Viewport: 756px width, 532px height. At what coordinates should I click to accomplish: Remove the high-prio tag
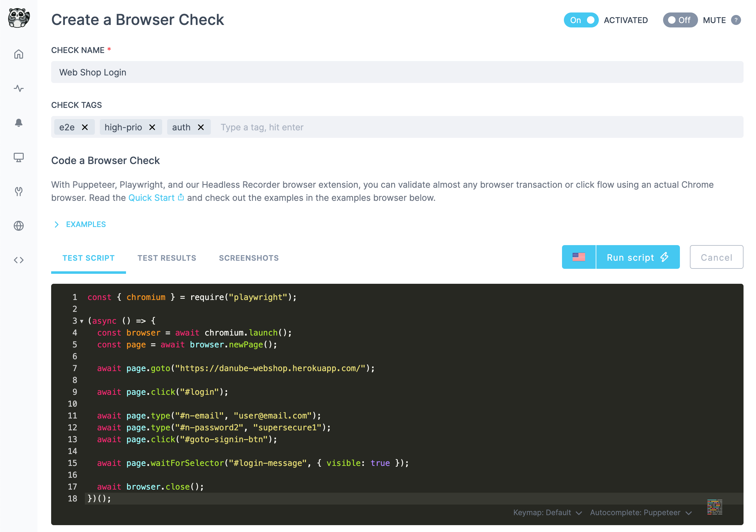point(152,128)
